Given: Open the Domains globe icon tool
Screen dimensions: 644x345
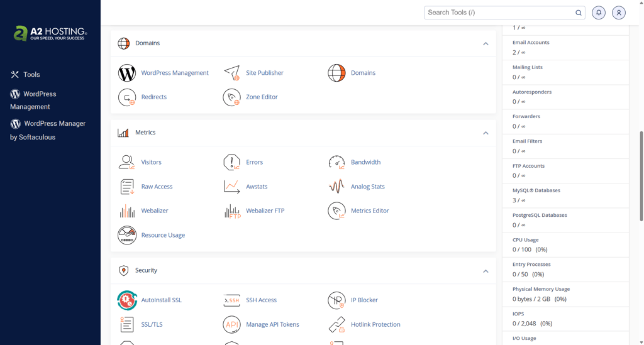Looking at the screenshot, I should point(336,73).
